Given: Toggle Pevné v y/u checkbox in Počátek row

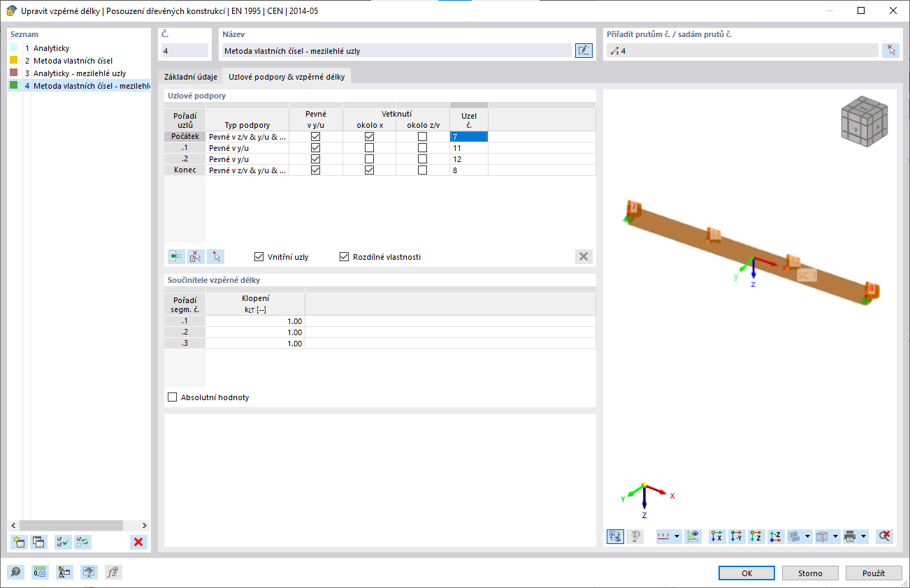Looking at the screenshot, I should (x=315, y=137).
